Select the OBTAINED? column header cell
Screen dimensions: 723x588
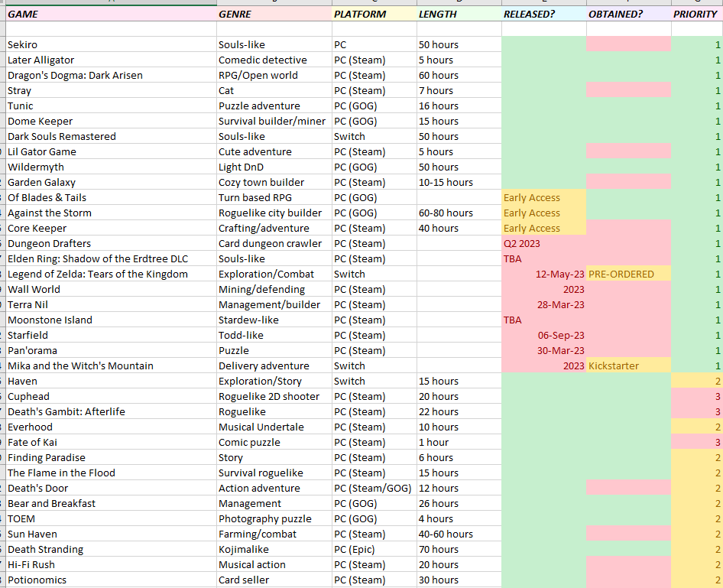click(x=629, y=14)
